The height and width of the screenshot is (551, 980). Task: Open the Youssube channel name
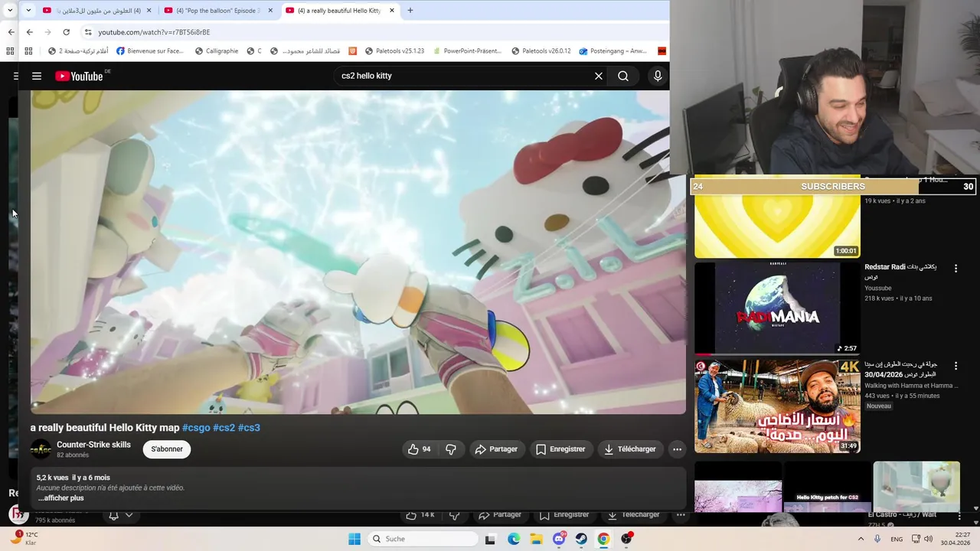pyautogui.click(x=878, y=289)
